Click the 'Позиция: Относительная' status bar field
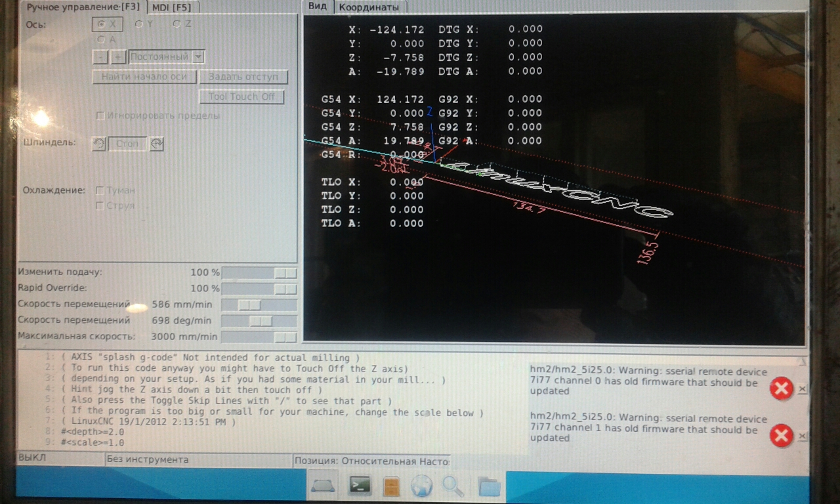 point(371,461)
